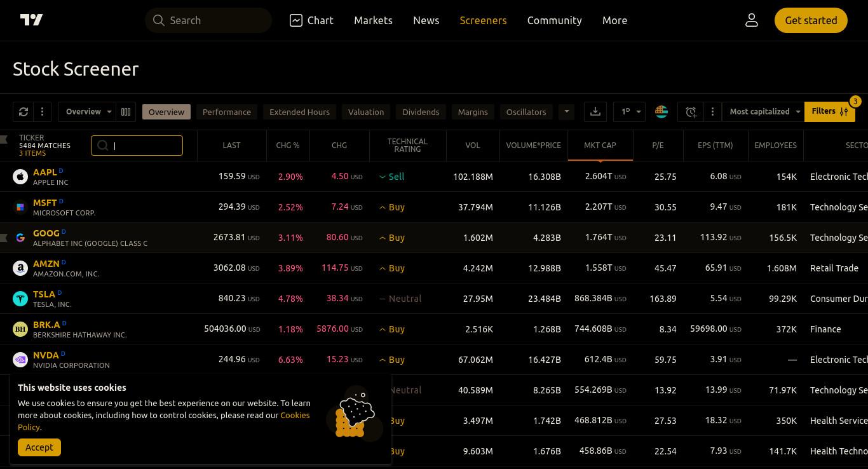868x469 pixels.
Task: Expand the Overview screen dropdown
Action: click(x=87, y=112)
